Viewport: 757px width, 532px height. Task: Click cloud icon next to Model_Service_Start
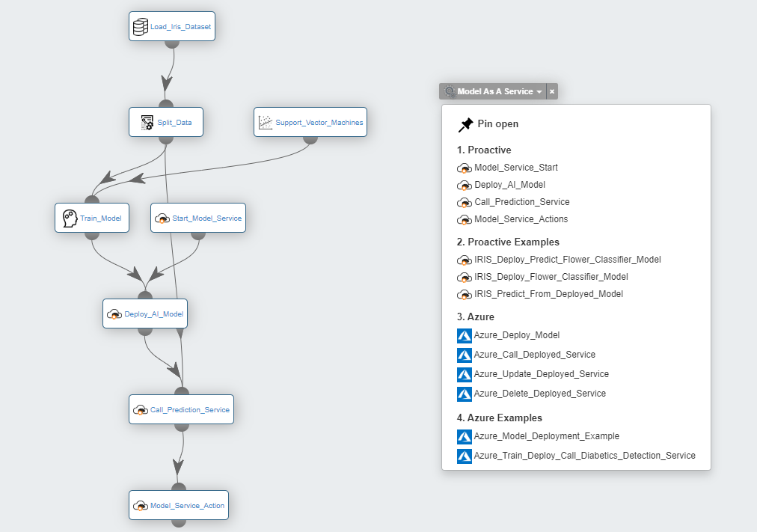(x=465, y=168)
